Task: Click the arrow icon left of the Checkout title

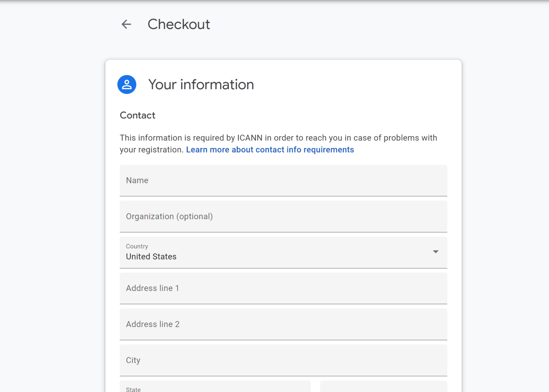Action: [x=126, y=24]
